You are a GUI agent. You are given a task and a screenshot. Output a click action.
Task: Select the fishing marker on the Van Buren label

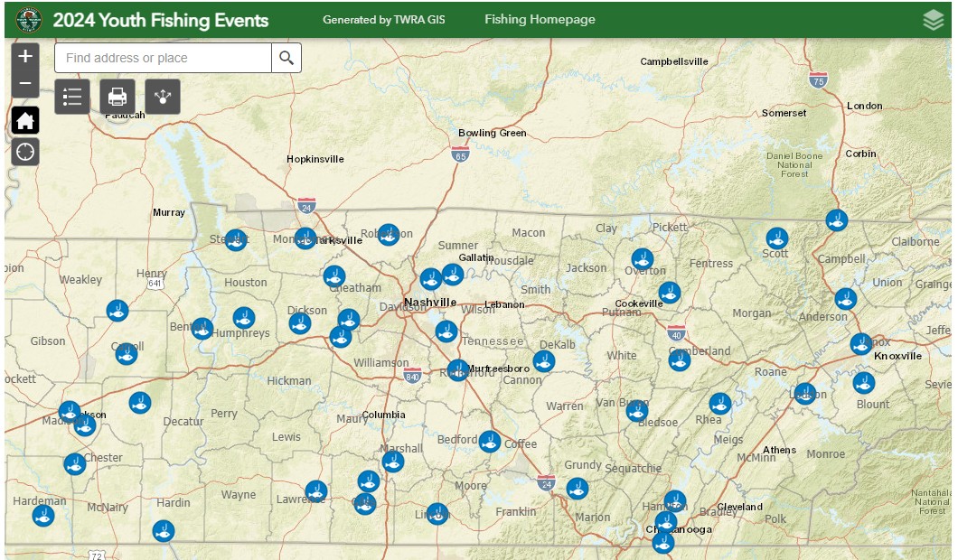pos(636,410)
